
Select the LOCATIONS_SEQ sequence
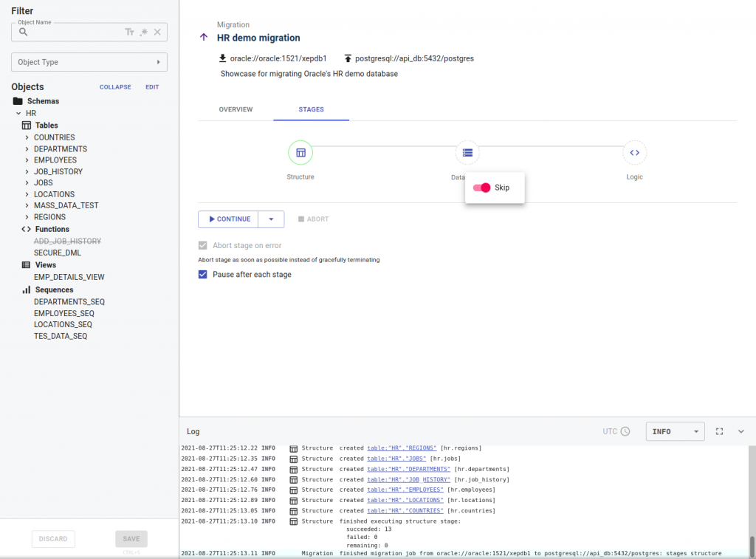point(63,325)
